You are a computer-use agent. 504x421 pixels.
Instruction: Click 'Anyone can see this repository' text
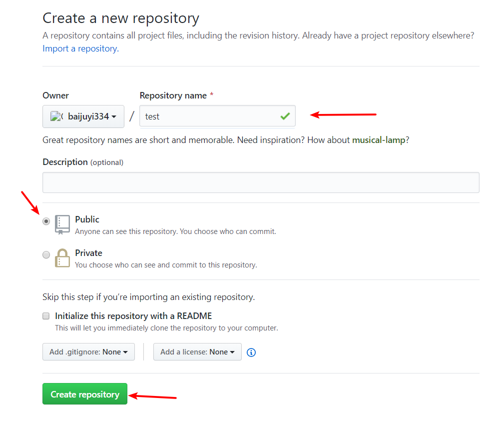click(x=175, y=231)
